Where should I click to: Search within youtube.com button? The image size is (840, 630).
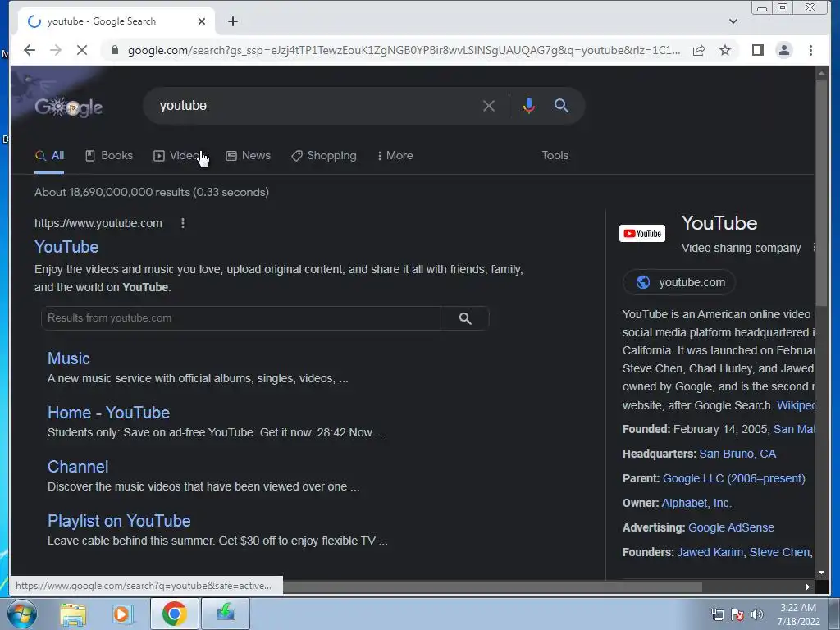tap(465, 318)
